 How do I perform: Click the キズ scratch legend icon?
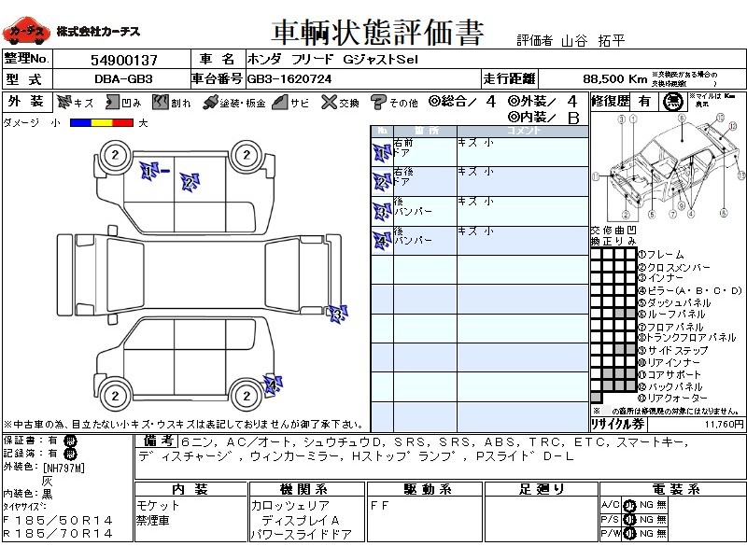[64, 102]
